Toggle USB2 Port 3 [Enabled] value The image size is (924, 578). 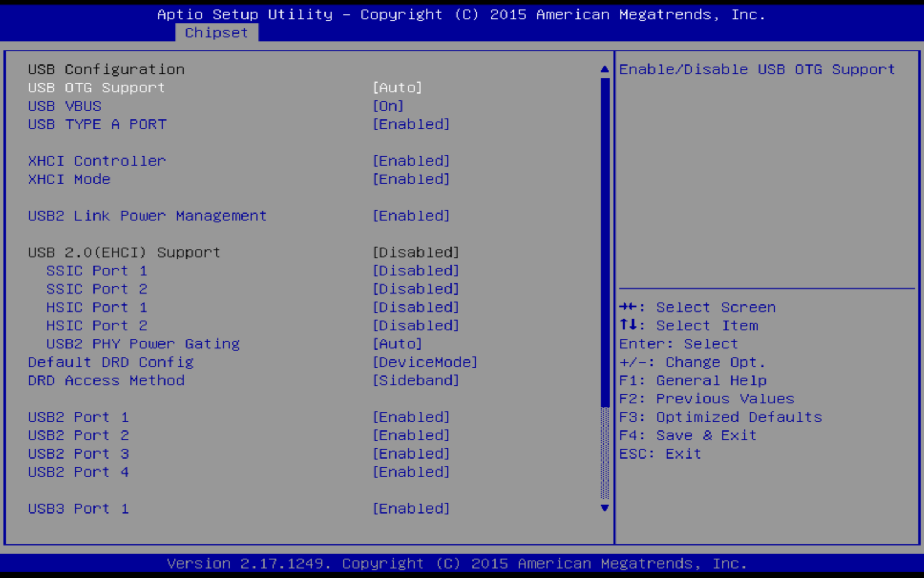click(411, 454)
